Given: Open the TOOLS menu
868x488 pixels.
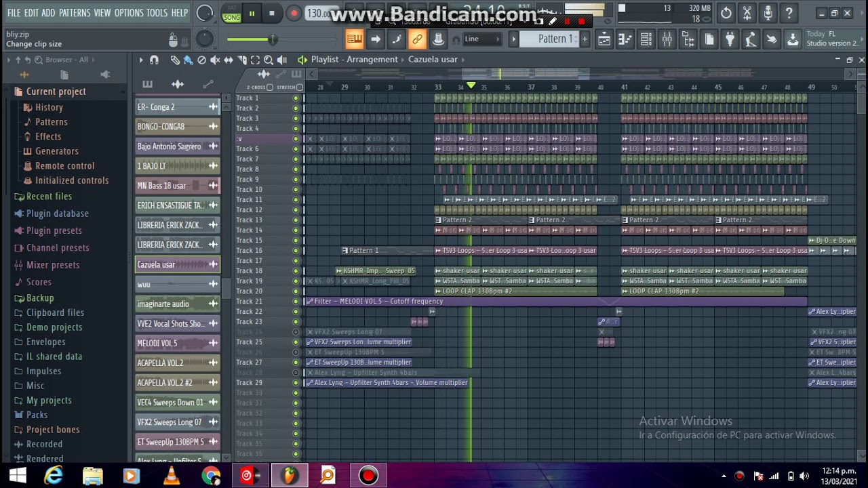Looking at the screenshot, I should pos(157,13).
